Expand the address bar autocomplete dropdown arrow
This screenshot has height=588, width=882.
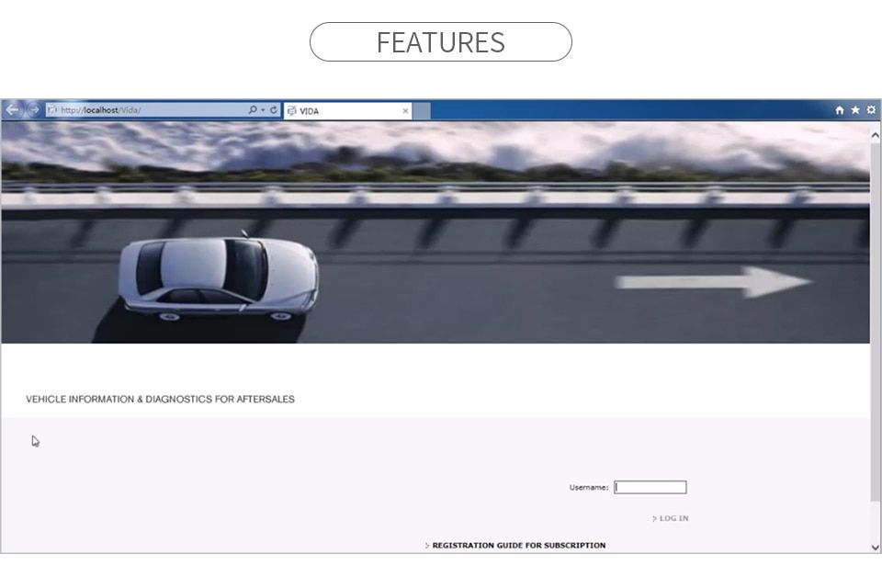pos(263,110)
